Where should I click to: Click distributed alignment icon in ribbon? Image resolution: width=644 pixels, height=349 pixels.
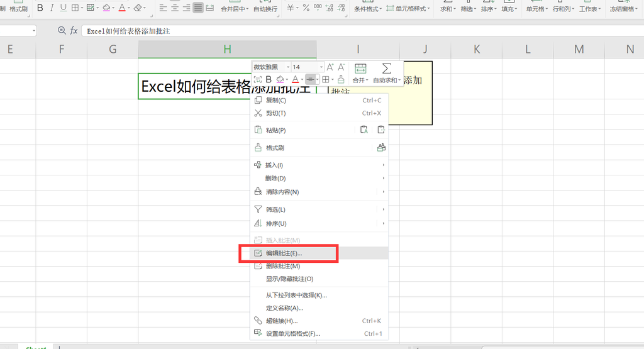210,8
